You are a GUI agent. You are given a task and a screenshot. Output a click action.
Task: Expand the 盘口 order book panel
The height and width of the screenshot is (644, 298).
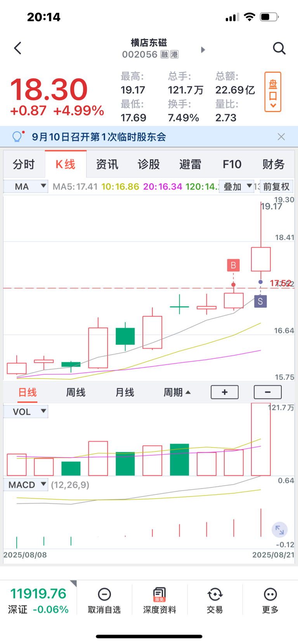[x=273, y=92]
